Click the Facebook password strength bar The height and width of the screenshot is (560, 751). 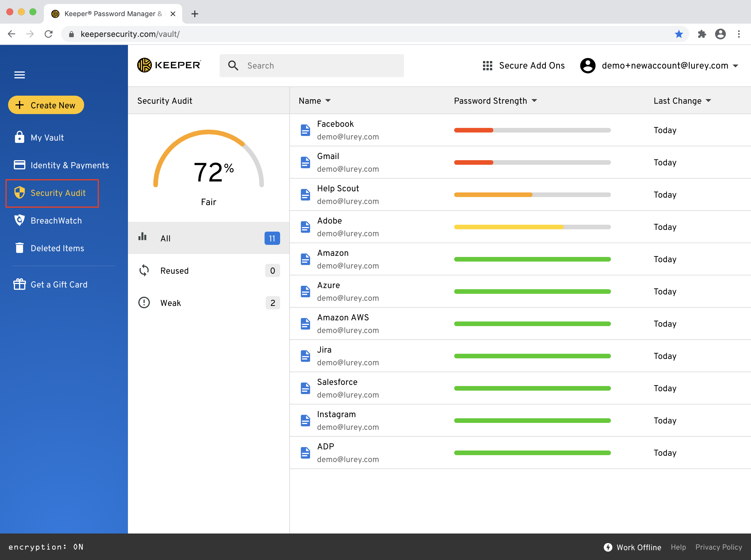point(532,130)
